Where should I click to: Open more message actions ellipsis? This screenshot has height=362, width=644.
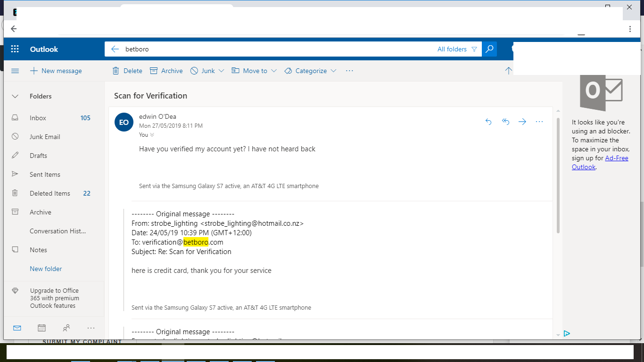[x=539, y=122]
